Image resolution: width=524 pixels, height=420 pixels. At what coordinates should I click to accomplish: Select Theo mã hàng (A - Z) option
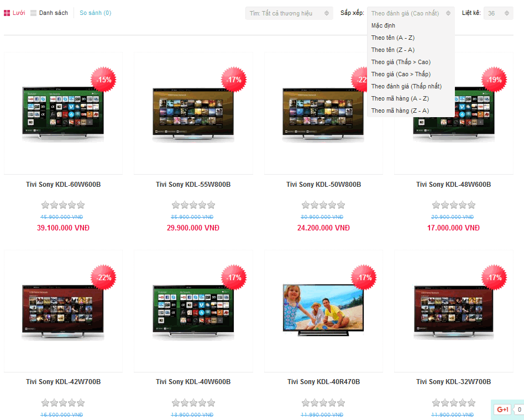[x=400, y=98]
